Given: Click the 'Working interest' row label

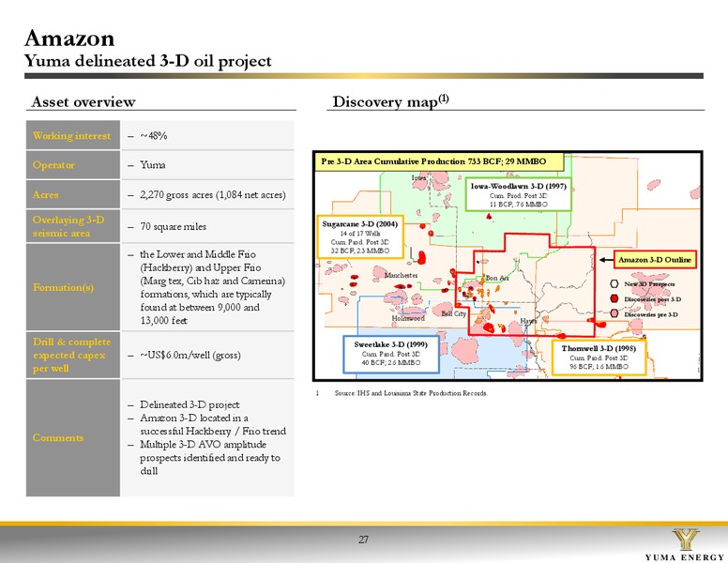Looking at the screenshot, I should click(71, 136).
